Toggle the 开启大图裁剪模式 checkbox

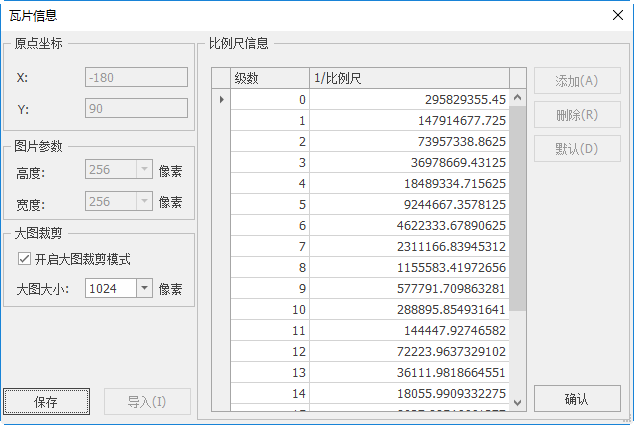click(25, 259)
